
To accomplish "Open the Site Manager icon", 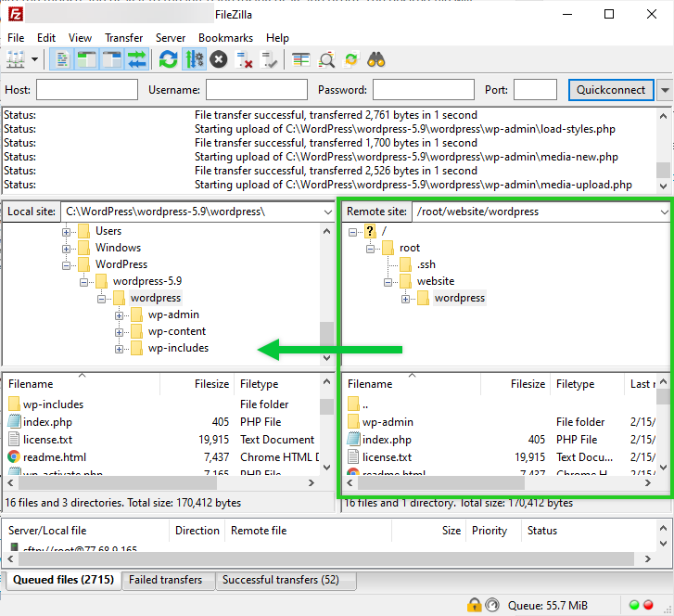I will [x=16, y=60].
